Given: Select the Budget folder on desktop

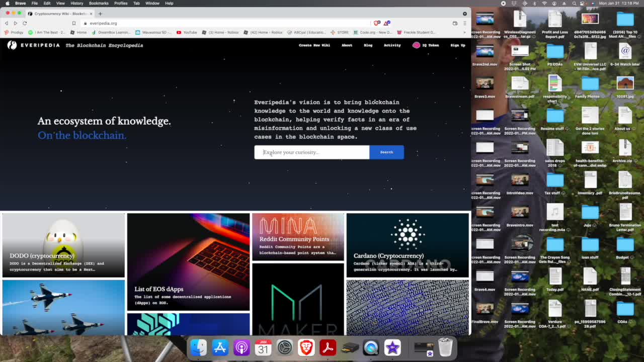Looking at the screenshot, I should 625,247.
